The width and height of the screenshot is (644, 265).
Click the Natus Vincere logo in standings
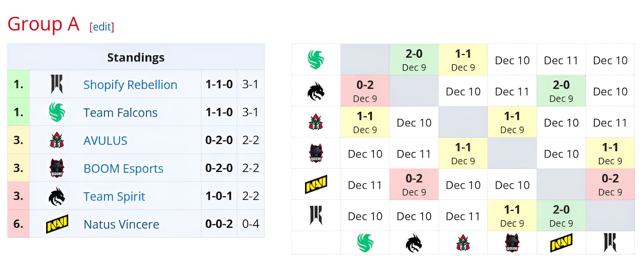pos(58,224)
